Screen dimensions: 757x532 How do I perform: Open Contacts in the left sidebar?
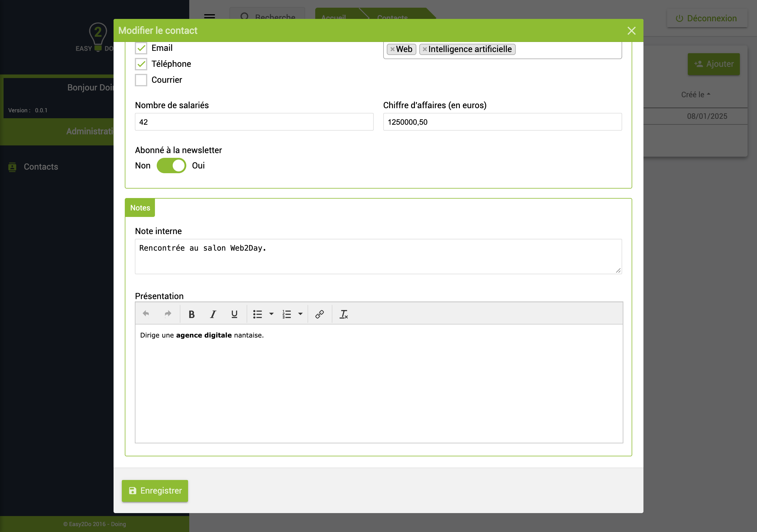coord(41,167)
